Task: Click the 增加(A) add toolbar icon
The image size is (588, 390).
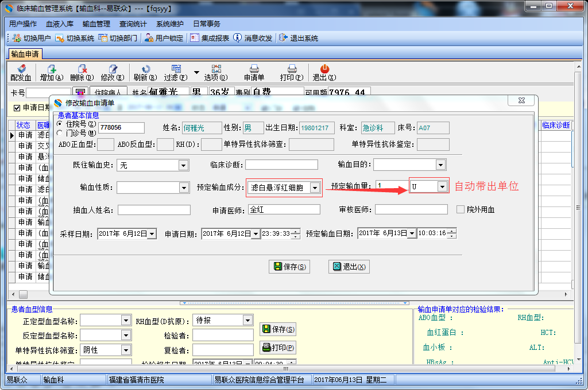Action: pos(52,69)
